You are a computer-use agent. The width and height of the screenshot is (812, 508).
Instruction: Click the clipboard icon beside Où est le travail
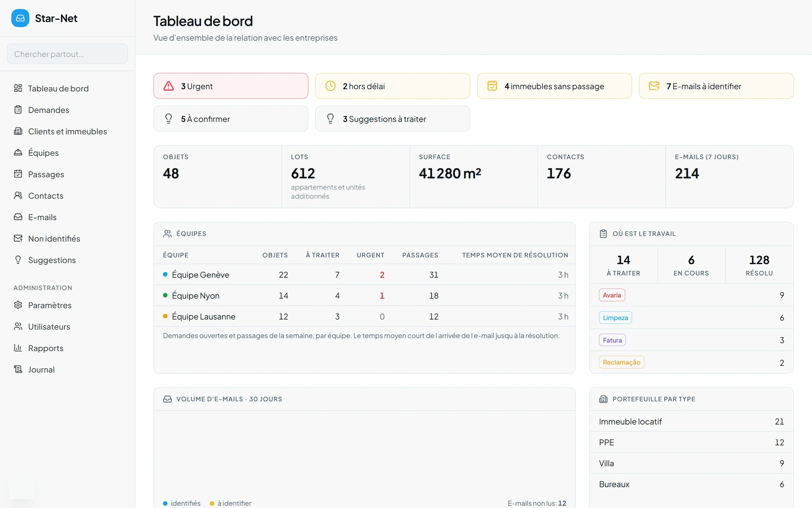click(x=604, y=234)
